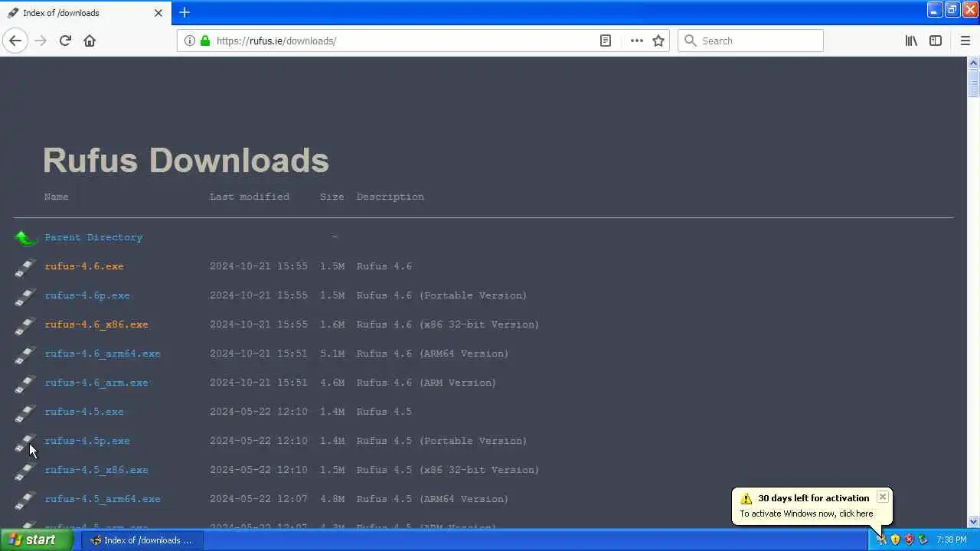The height and width of the screenshot is (551, 980).
Task: Click the 5.1M size for rufus-4.6_arm64.exe
Action: tap(332, 354)
